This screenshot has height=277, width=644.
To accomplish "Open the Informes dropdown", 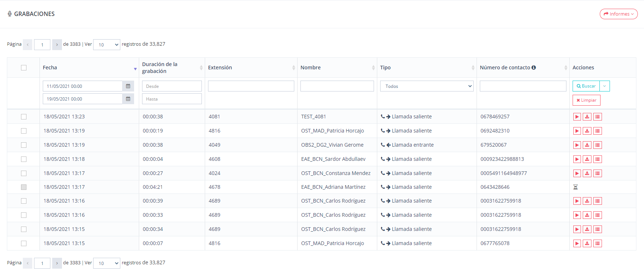I will tap(619, 14).
